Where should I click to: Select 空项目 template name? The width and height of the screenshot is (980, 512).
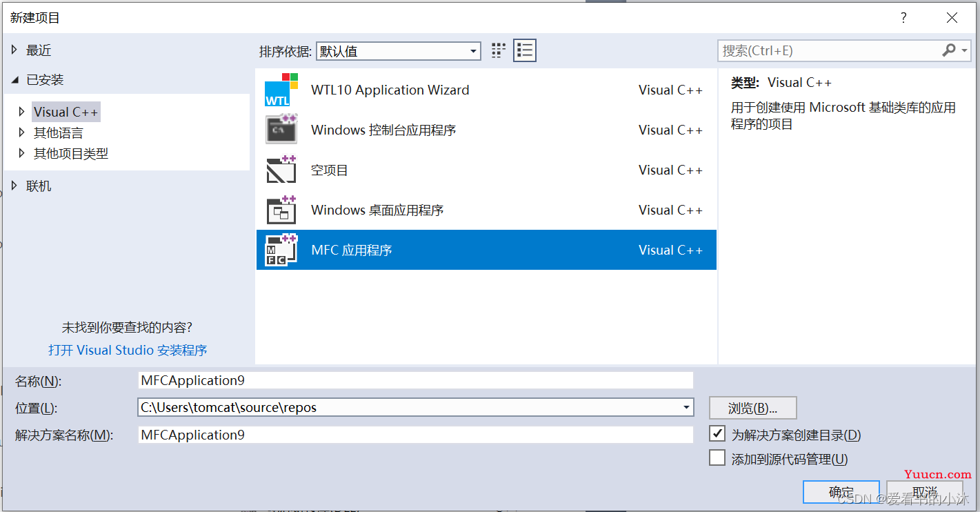[x=330, y=170]
